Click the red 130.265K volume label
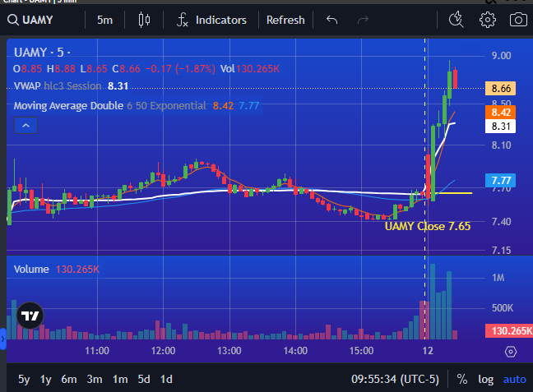 pos(509,331)
